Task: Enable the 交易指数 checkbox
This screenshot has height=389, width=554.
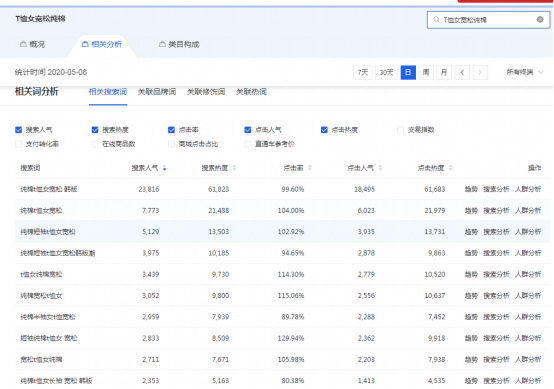Action: (x=400, y=130)
